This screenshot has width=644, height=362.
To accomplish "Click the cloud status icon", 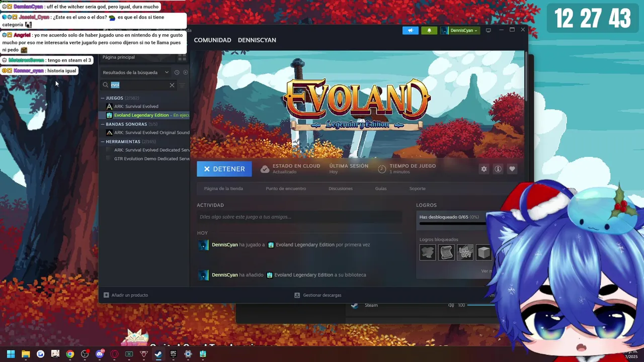I will pyautogui.click(x=265, y=169).
